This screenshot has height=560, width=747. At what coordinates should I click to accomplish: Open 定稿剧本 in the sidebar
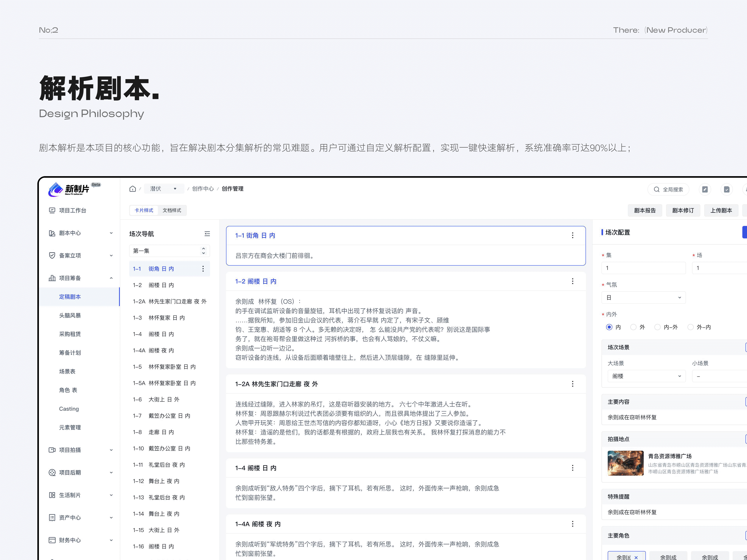point(79,297)
